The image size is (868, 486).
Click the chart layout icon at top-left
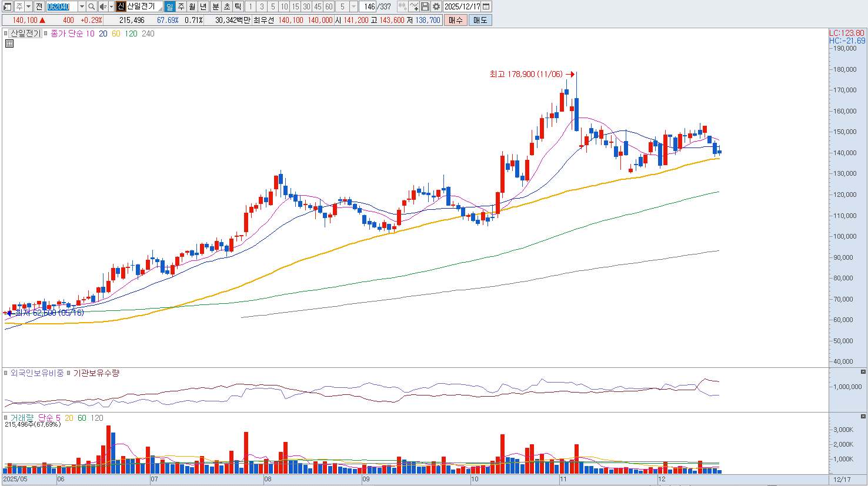pyautogui.click(x=8, y=6)
